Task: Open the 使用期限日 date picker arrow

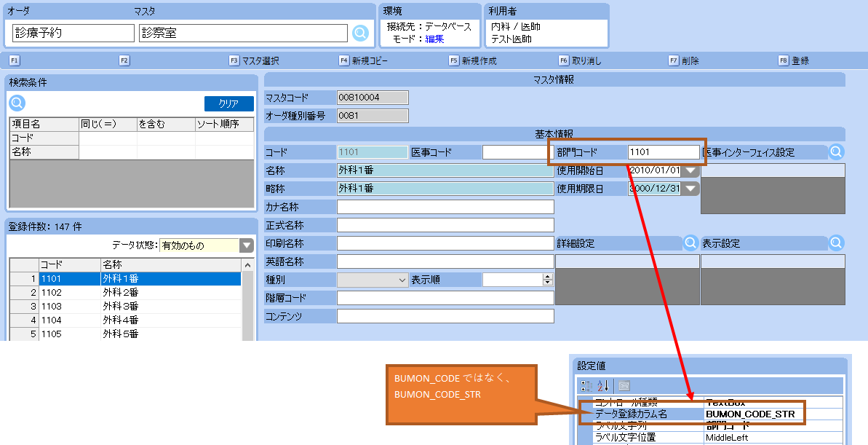Action: tap(690, 189)
